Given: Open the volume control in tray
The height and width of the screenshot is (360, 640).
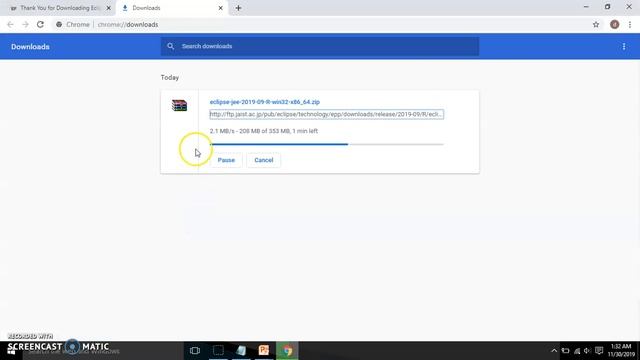Looking at the screenshot, I should click(587, 351).
